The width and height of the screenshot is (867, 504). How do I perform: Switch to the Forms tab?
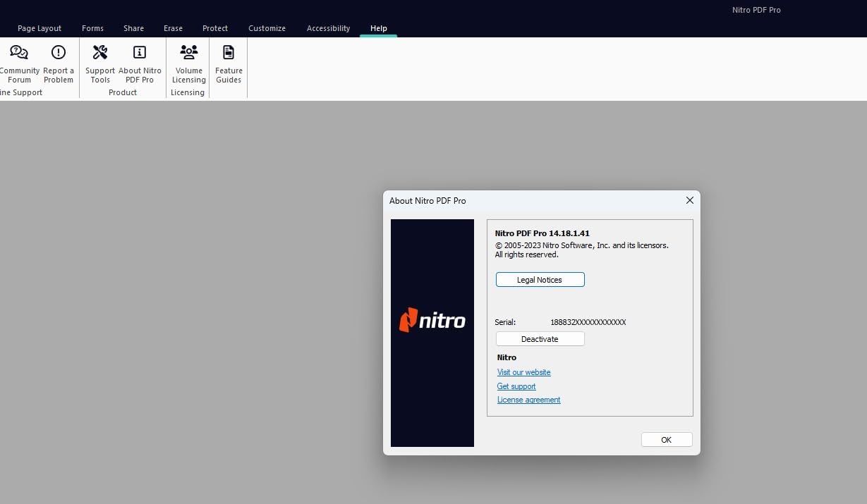tap(92, 28)
